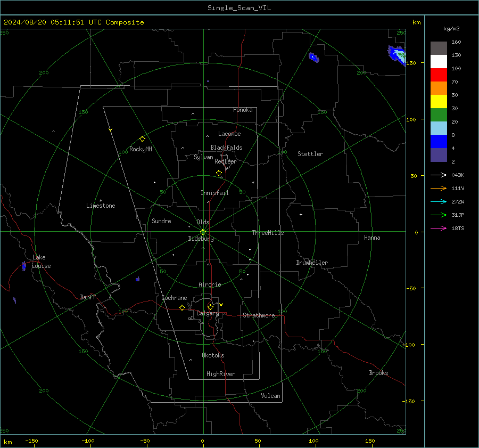Click the green 31JP arrow legend icon
The width and height of the screenshot is (479, 448).
(x=439, y=215)
